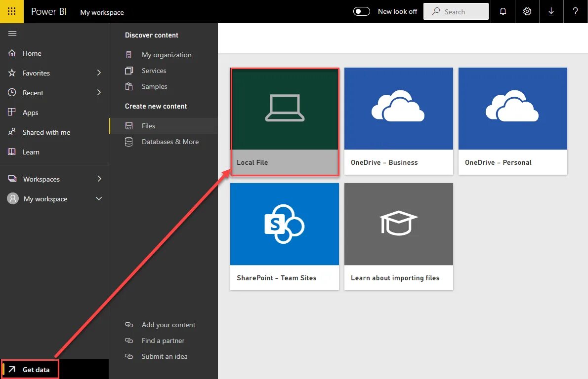Image resolution: width=588 pixels, height=379 pixels.
Task: Open Services under Discover content
Action: pyautogui.click(x=154, y=71)
